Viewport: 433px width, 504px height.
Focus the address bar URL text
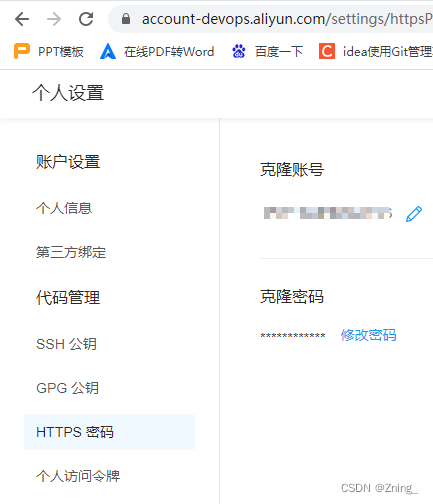click(287, 19)
